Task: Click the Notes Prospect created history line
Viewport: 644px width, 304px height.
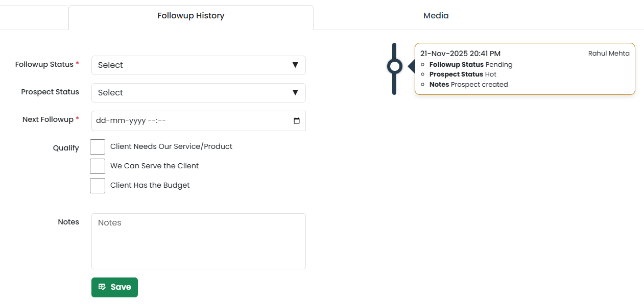Action: [468, 85]
